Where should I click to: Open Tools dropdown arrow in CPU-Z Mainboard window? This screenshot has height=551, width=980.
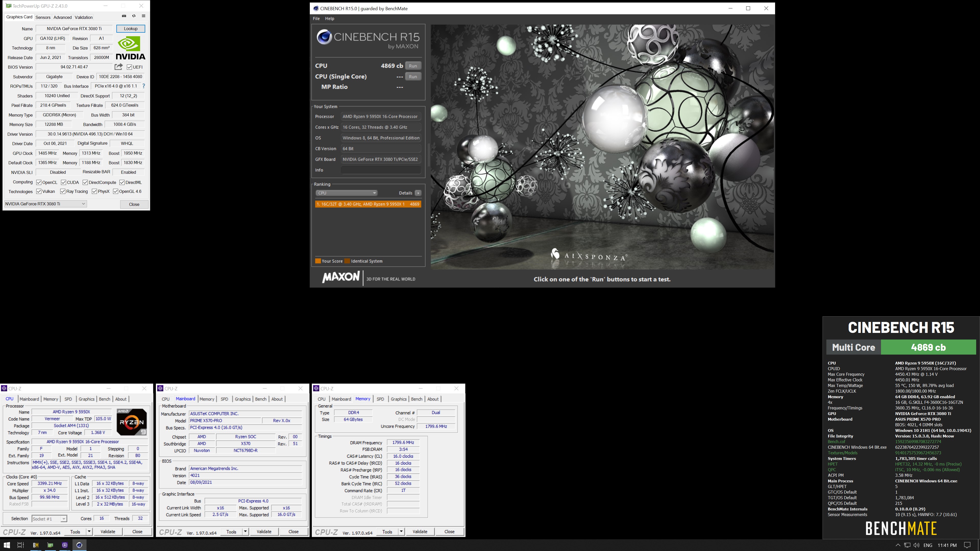tap(245, 532)
